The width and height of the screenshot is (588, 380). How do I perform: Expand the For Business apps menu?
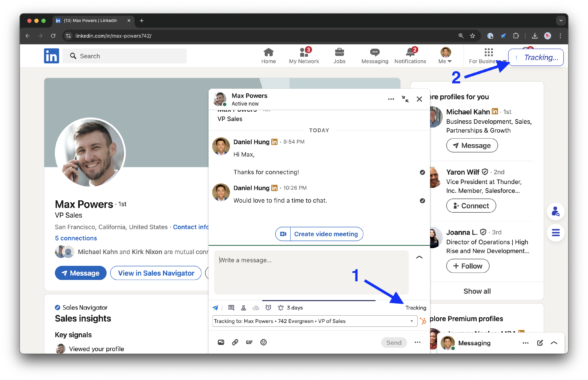click(x=488, y=56)
